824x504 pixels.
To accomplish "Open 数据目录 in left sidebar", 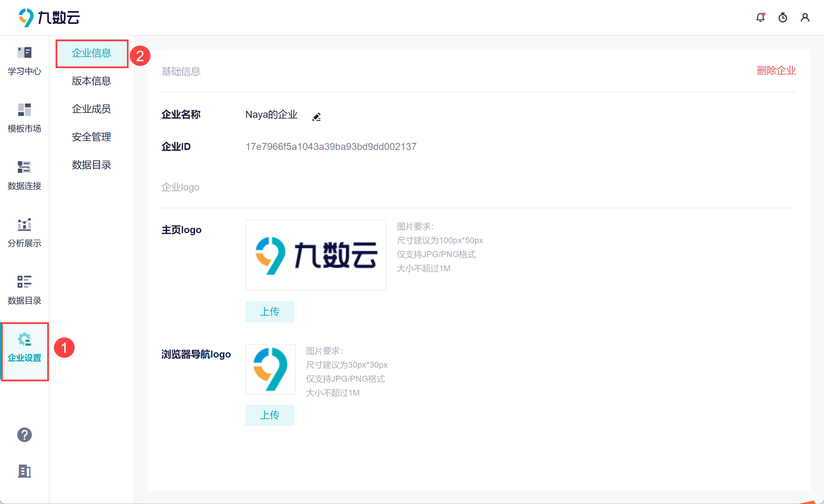I will [24, 290].
